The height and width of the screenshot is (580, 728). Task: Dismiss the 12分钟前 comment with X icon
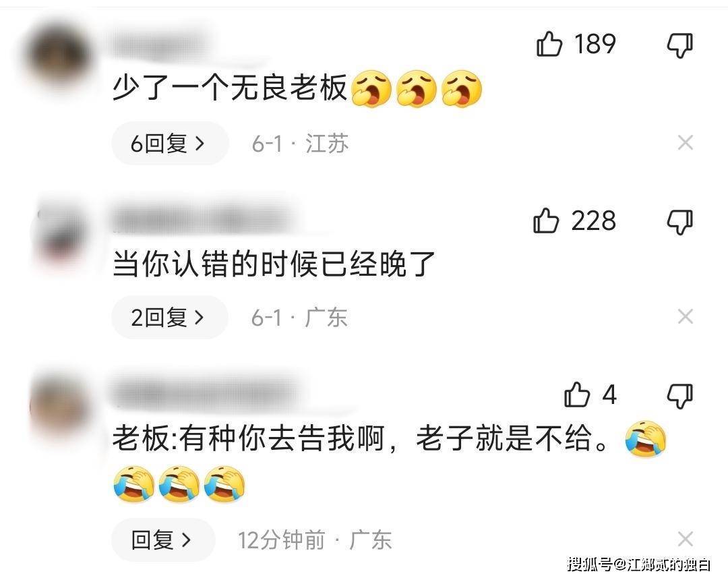(x=686, y=539)
